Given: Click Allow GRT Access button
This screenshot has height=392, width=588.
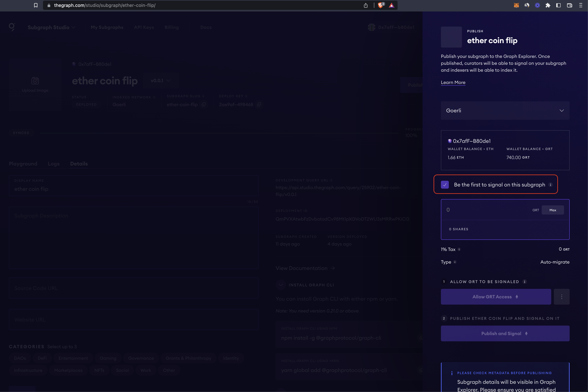Looking at the screenshot, I should 495,297.
